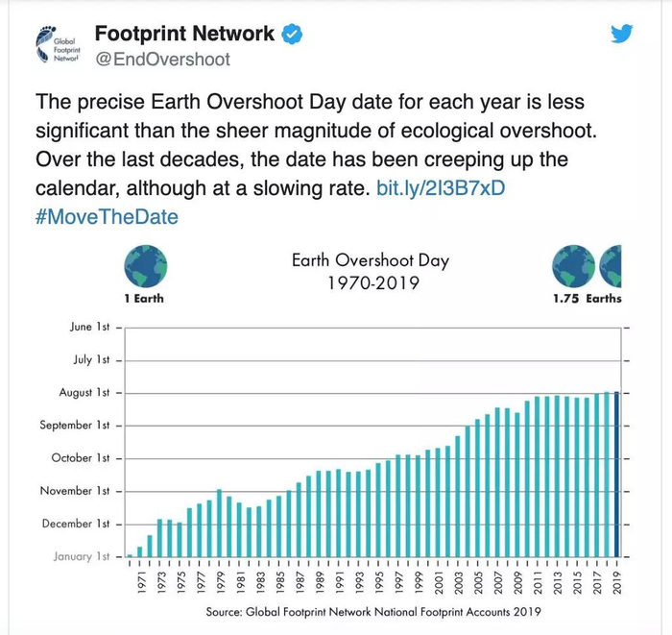672x635 pixels.
Task: Open the Footprint Network profile name
Action: pos(183,35)
